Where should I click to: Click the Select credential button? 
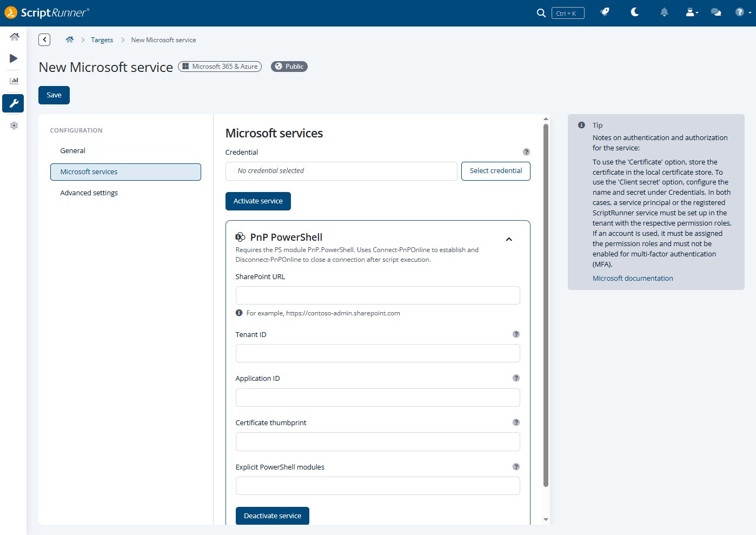(496, 171)
